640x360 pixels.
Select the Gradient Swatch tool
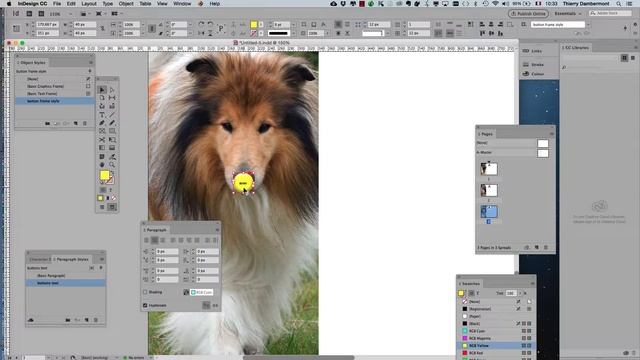pyautogui.click(x=102, y=148)
